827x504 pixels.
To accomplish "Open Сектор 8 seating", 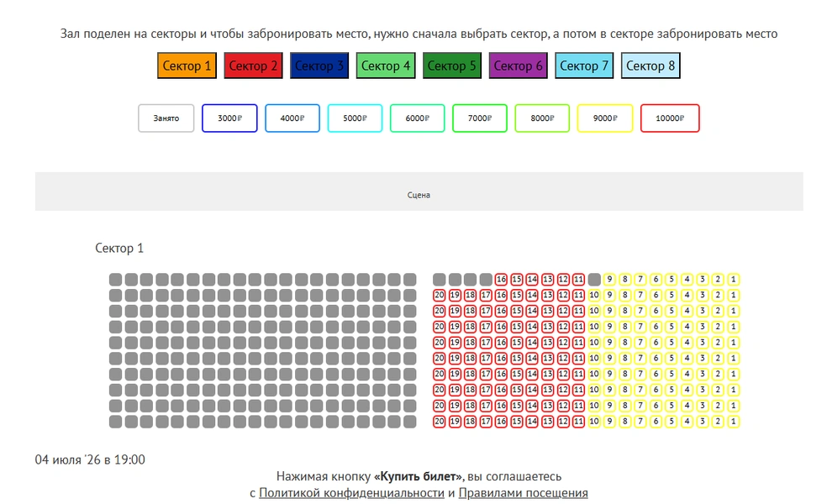I will pos(651,66).
